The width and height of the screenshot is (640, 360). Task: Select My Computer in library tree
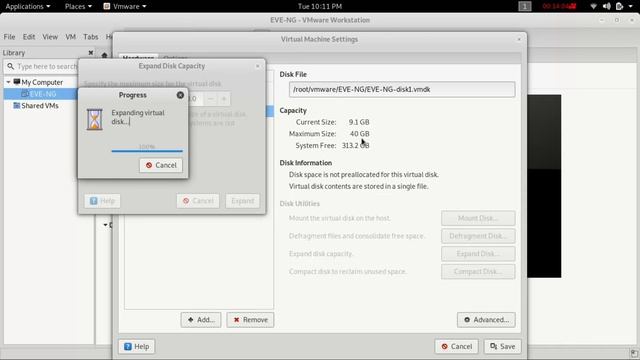(x=42, y=82)
